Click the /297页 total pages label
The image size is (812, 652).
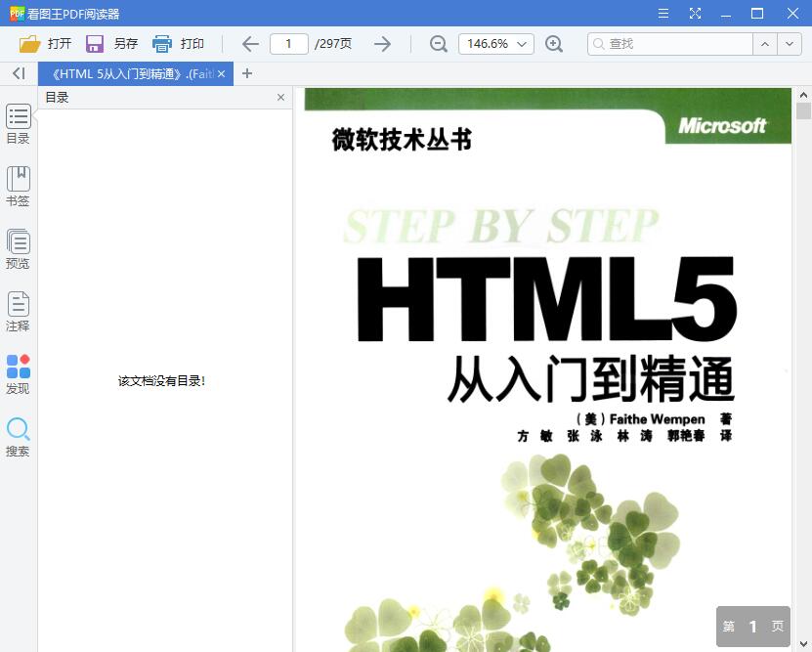point(333,44)
